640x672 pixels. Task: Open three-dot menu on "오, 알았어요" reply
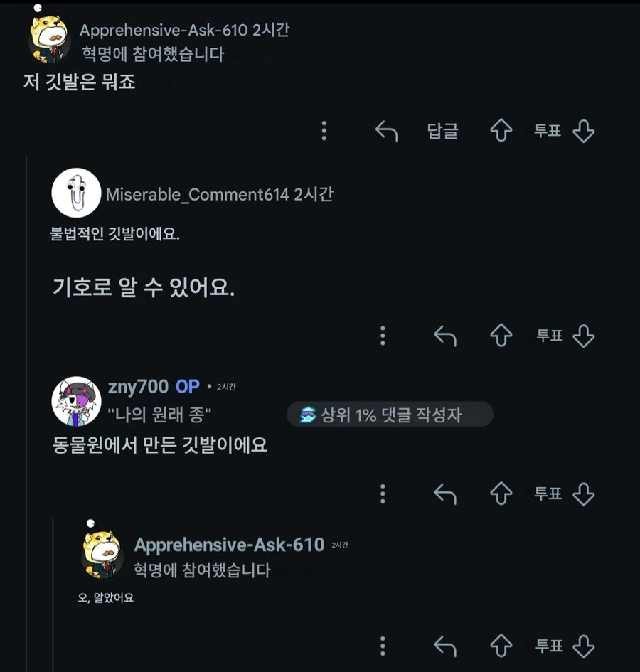coord(383,646)
